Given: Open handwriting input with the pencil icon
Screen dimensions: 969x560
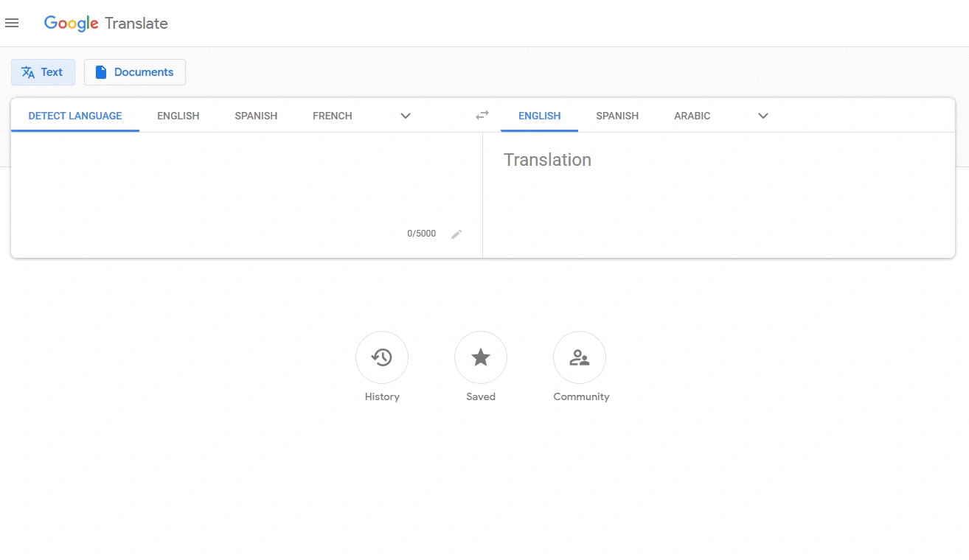Looking at the screenshot, I should (x=456, y=234).
